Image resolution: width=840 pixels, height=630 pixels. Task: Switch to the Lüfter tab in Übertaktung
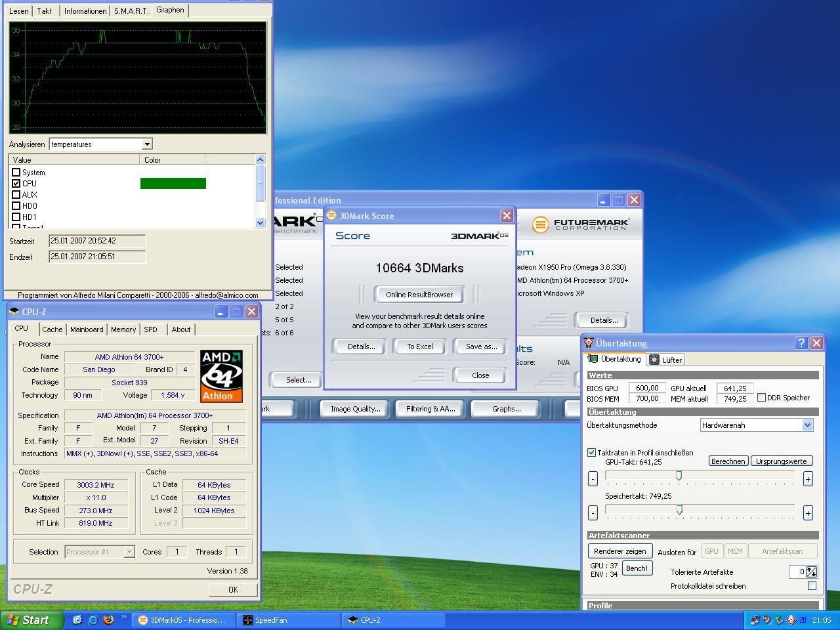pos(666,360)
